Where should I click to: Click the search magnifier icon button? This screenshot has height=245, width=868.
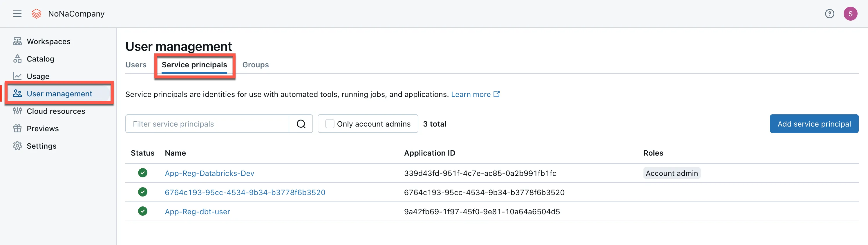(301, 124)
